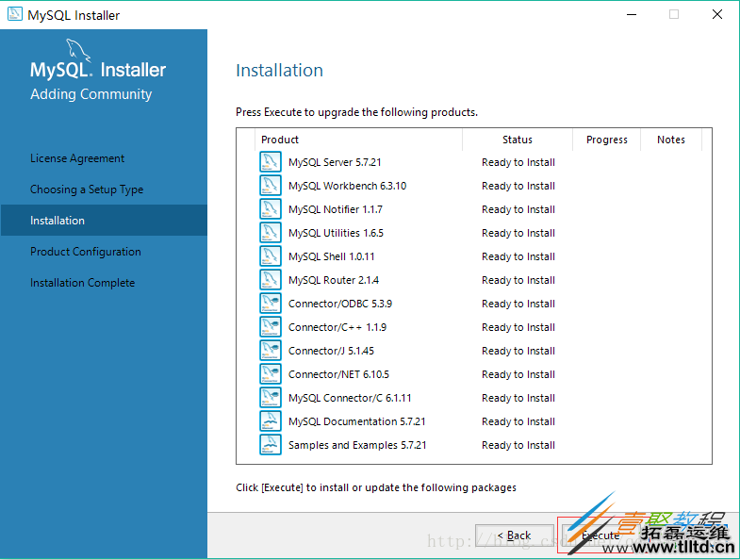Go to Choosing a Setup Type step
This screenshot has width=740, height=560.
[87, 189]
